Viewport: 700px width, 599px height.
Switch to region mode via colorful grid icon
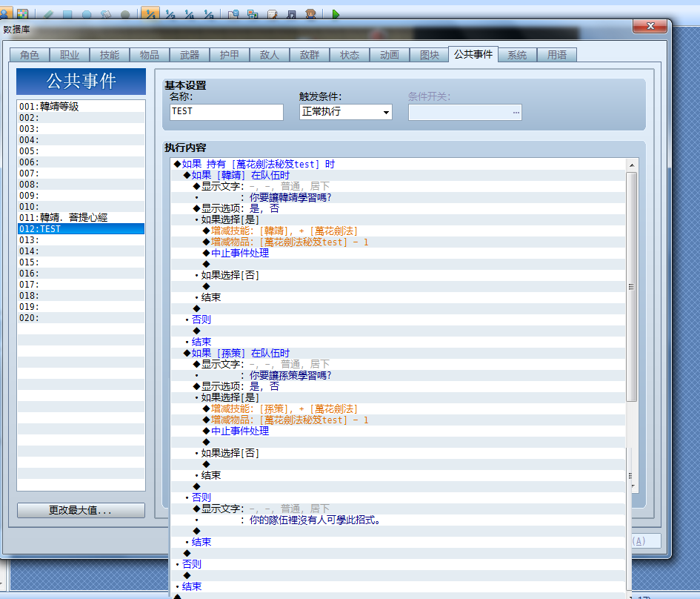[22, 14]
